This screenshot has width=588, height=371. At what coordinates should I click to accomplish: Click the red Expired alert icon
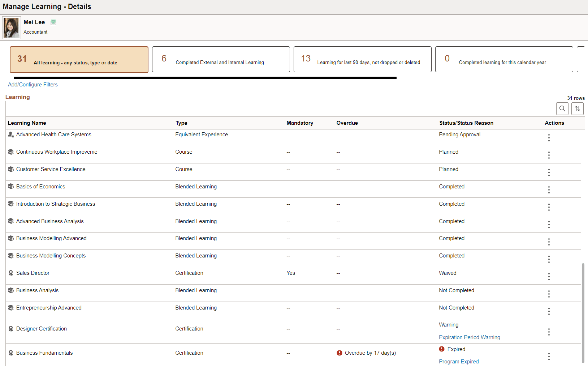(441, 349)
